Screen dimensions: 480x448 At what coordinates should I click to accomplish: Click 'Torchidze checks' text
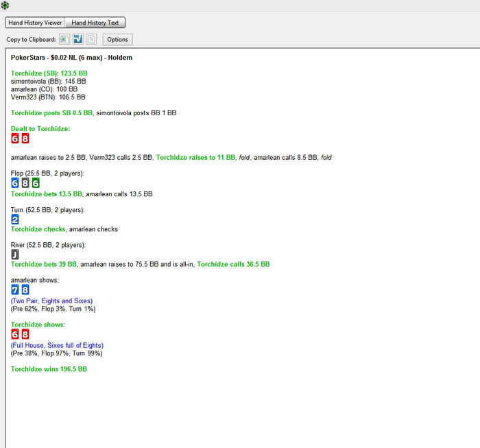coord(38,229)
